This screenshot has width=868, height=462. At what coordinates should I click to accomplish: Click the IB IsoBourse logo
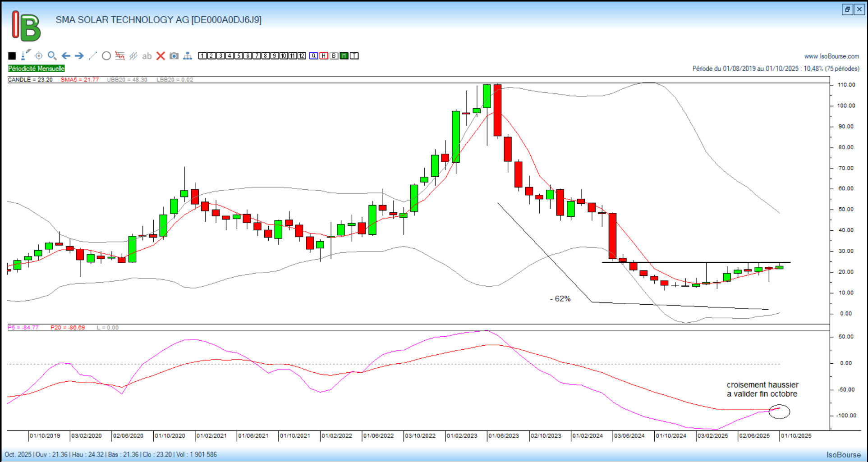[26, 26]
